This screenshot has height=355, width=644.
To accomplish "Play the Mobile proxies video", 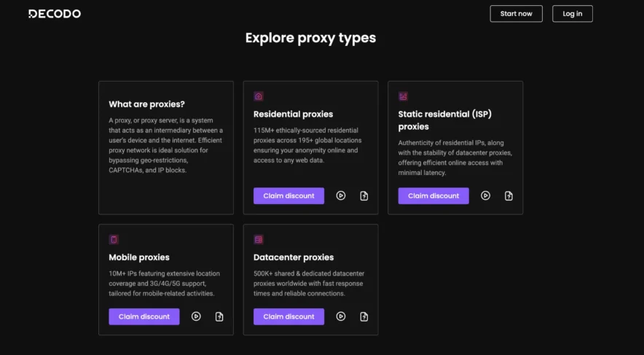I will pos(196,316).
